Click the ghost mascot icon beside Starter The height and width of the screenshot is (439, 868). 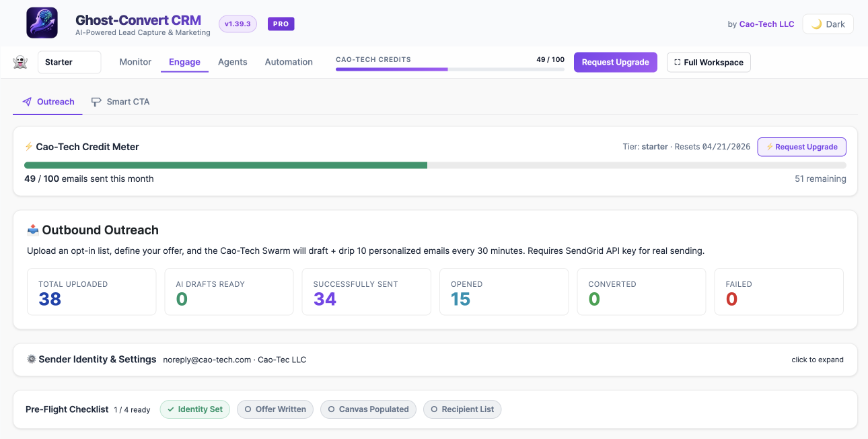point(20,62)
